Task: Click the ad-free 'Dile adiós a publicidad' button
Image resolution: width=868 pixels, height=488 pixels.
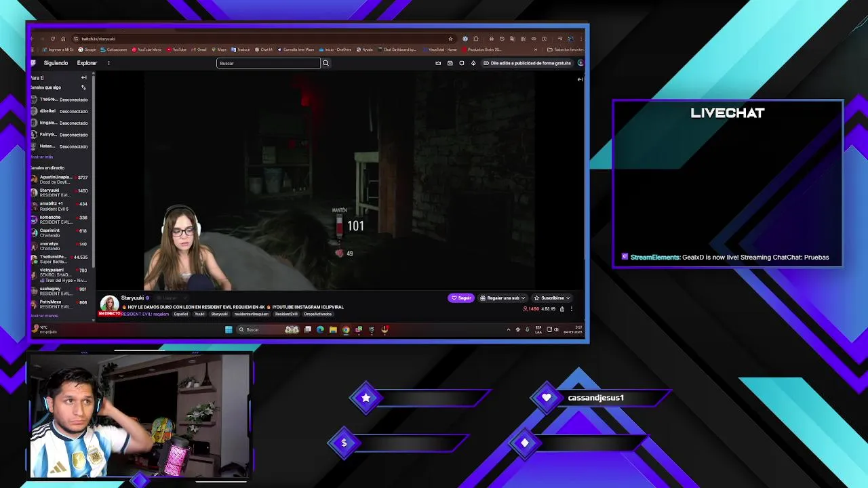Action: click(527, 63)
